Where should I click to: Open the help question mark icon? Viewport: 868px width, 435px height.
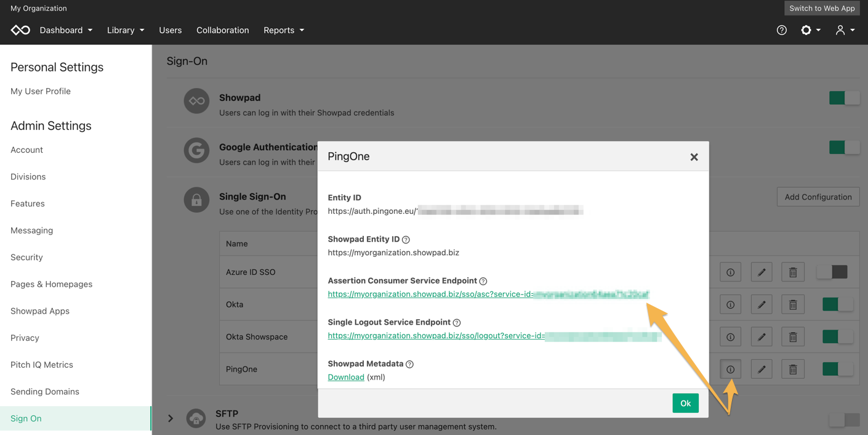(782, 30)
